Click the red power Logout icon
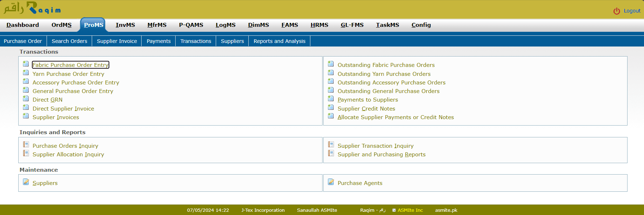Screen dimensions: 644x215 tap(616, 11)
